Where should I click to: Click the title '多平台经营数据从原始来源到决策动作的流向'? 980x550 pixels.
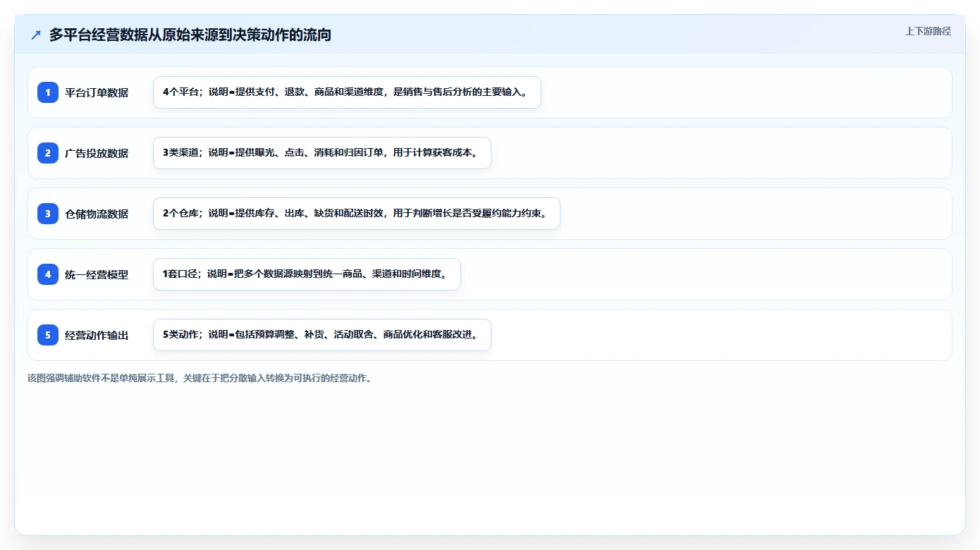coord(190,35)
